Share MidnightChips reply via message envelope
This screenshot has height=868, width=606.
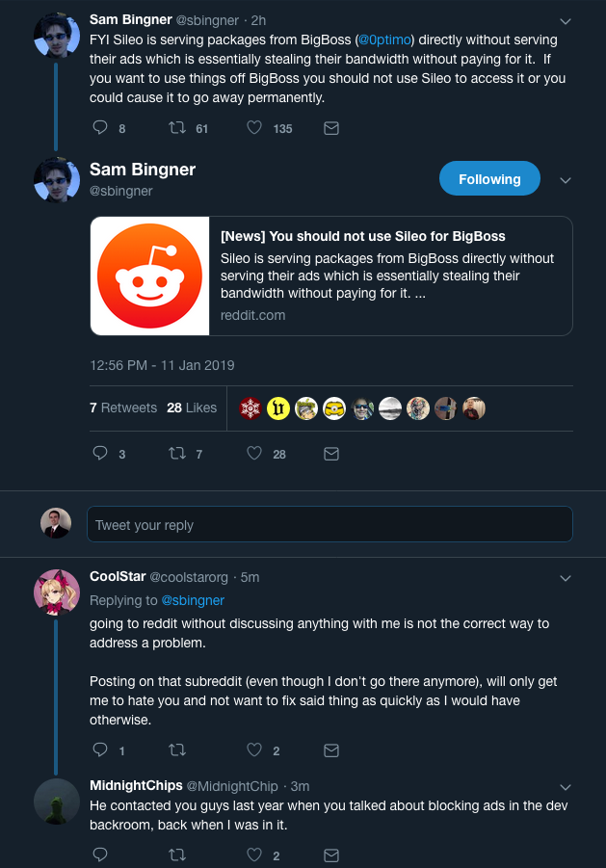tap(331, 855)
